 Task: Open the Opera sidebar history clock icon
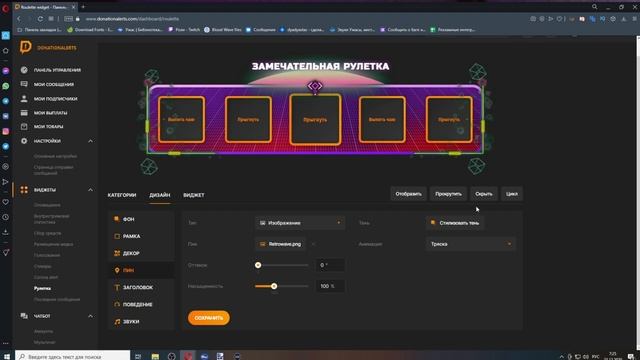tap(5, 217)
